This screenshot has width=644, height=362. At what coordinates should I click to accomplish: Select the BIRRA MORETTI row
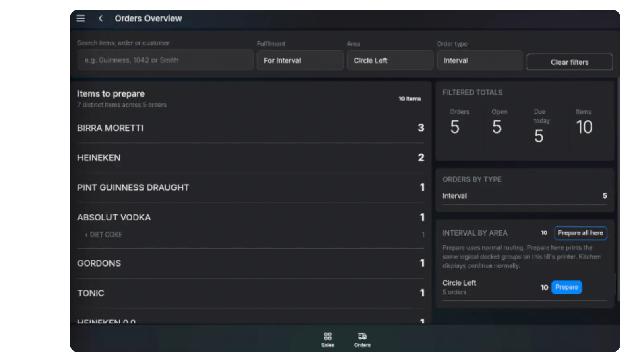tap(251, 128)
